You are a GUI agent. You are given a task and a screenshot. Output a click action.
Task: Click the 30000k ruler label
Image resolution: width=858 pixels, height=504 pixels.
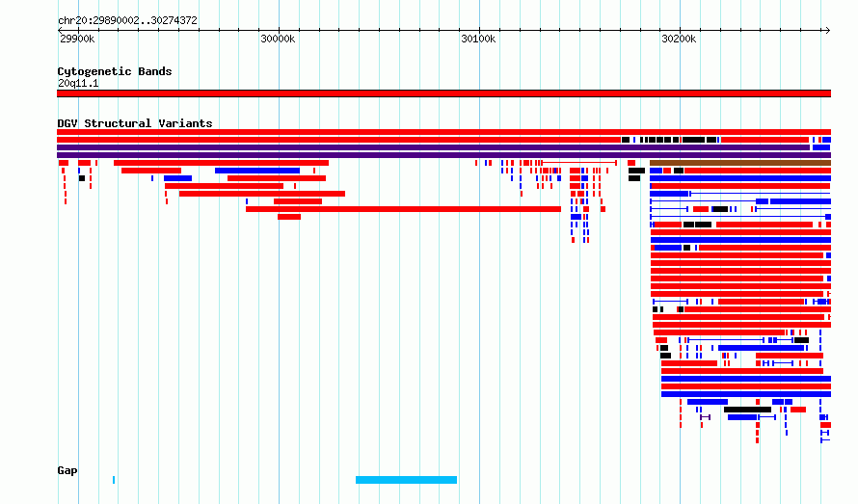(278, 39)
